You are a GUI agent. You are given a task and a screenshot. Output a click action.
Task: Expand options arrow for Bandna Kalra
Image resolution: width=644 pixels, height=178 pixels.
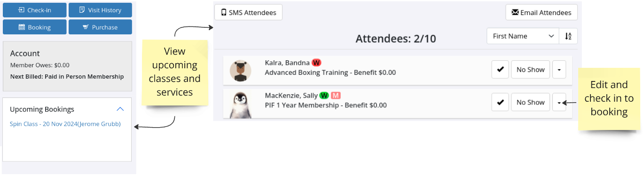coord(559,70)
